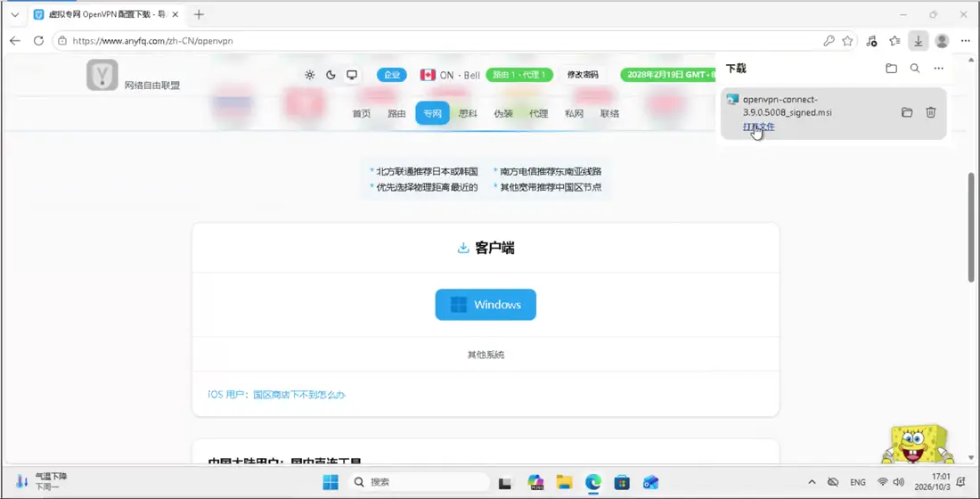Select the 专网 nav tab

[x=432, y=113]
